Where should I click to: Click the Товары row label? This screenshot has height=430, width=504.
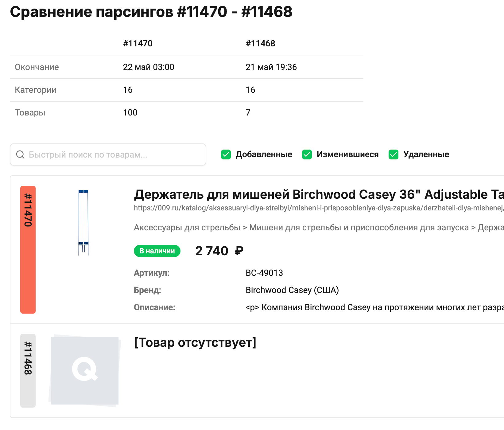point(30,112)
